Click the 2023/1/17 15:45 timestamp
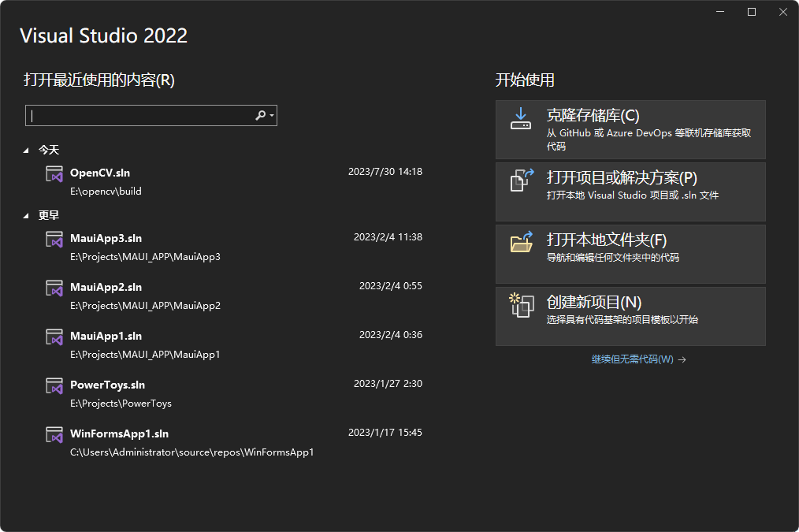This screenshot has width=799, height=532. click(385, 433)
